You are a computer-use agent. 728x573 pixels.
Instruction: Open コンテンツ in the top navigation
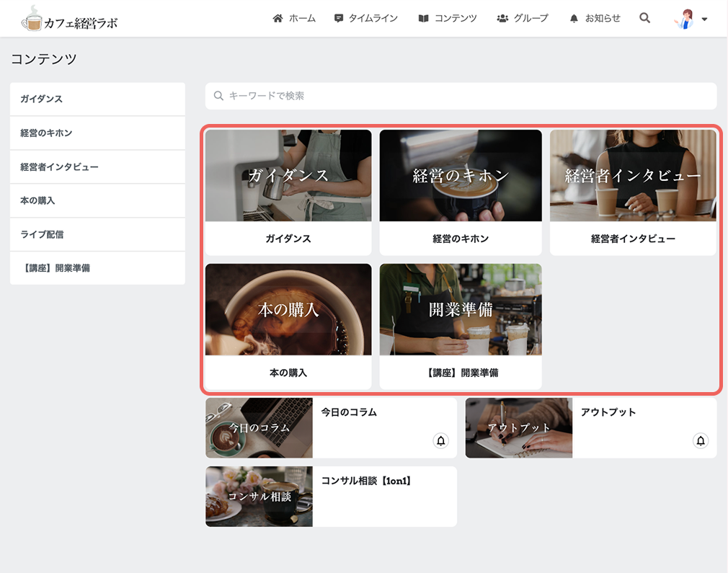pyautogui.click(x=448, y=18)
